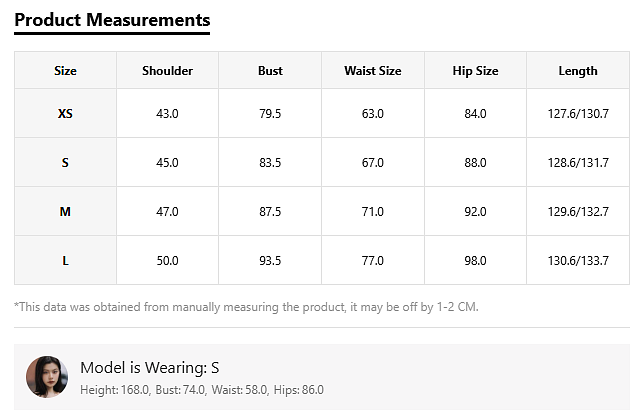Screen dimensions: 638x416
Task: Click the L length value 130.6/133.7
Action: click(578, 261)
